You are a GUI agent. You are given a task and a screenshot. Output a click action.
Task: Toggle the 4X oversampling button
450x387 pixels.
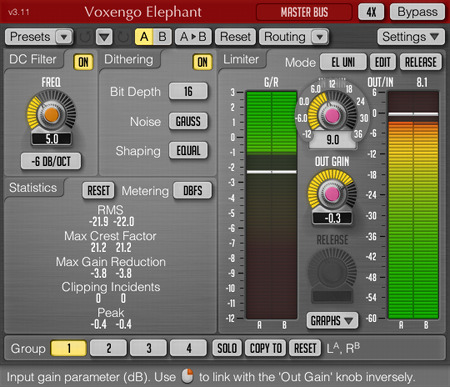[371, 12]
